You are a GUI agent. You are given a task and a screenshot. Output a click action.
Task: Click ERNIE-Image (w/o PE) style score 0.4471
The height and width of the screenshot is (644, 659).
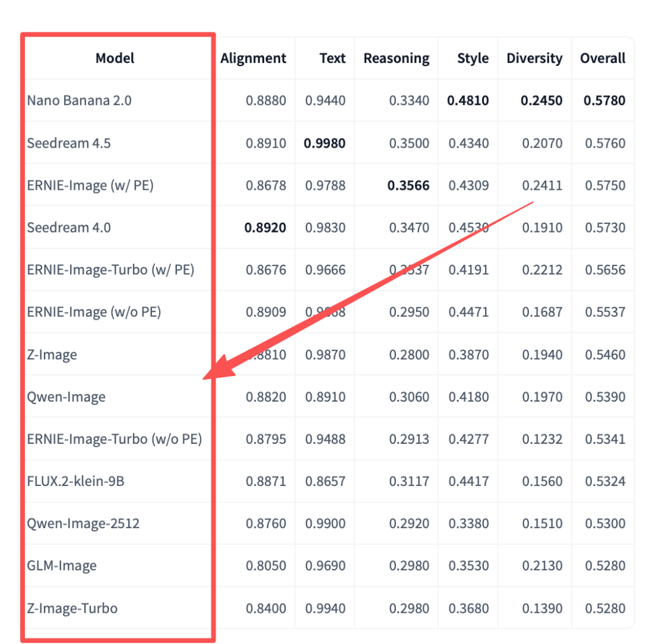click(469, 313)
